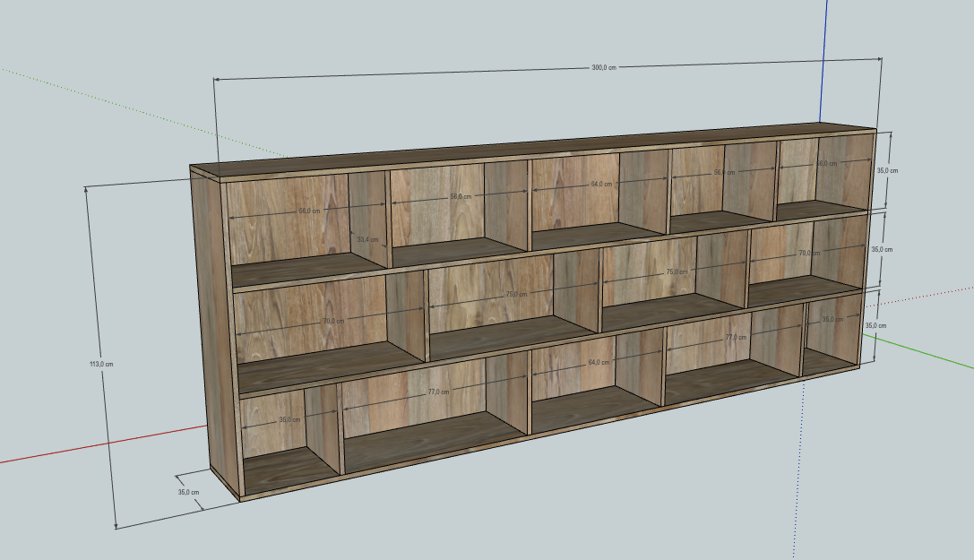Select "56,0 cm" in the top-right compartment
The image size is (974, 560).
pos(826,163)
